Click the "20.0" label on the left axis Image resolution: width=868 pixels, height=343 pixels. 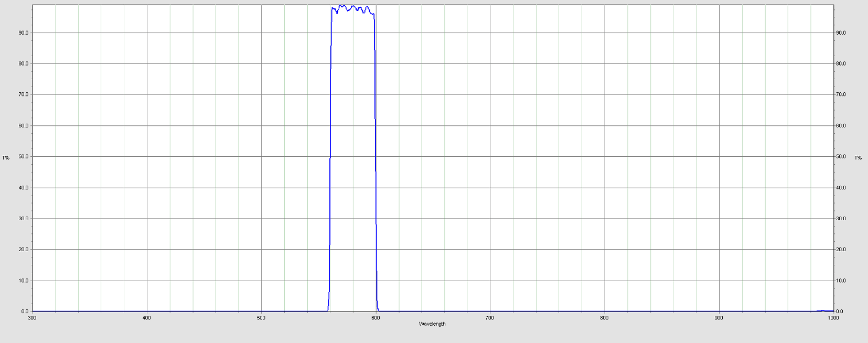(x=24, y=250)
